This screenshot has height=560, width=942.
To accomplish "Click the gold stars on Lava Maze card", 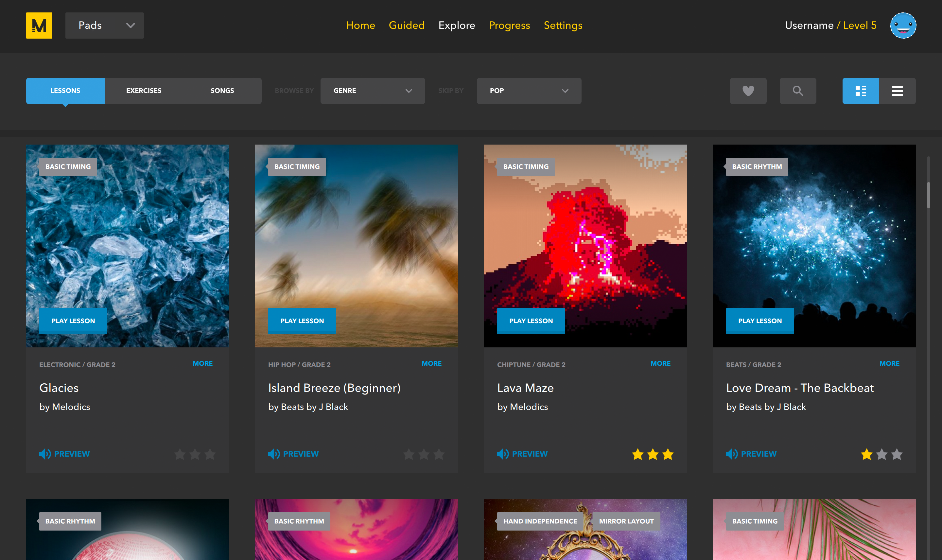I will (653, 454).
